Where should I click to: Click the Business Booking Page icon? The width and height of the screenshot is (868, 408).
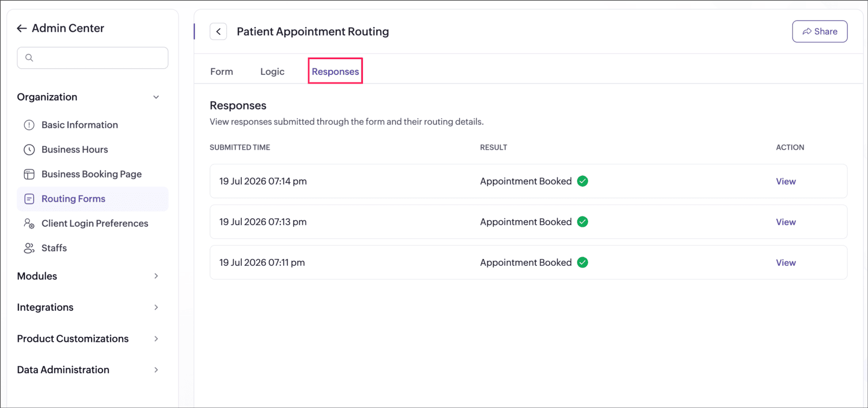tap(29, 174)
